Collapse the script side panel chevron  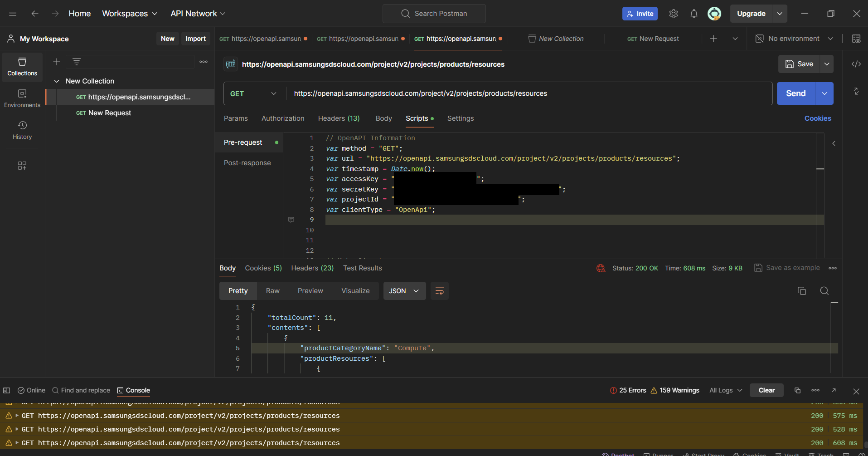pyautogui.click(x=834, y=143)
